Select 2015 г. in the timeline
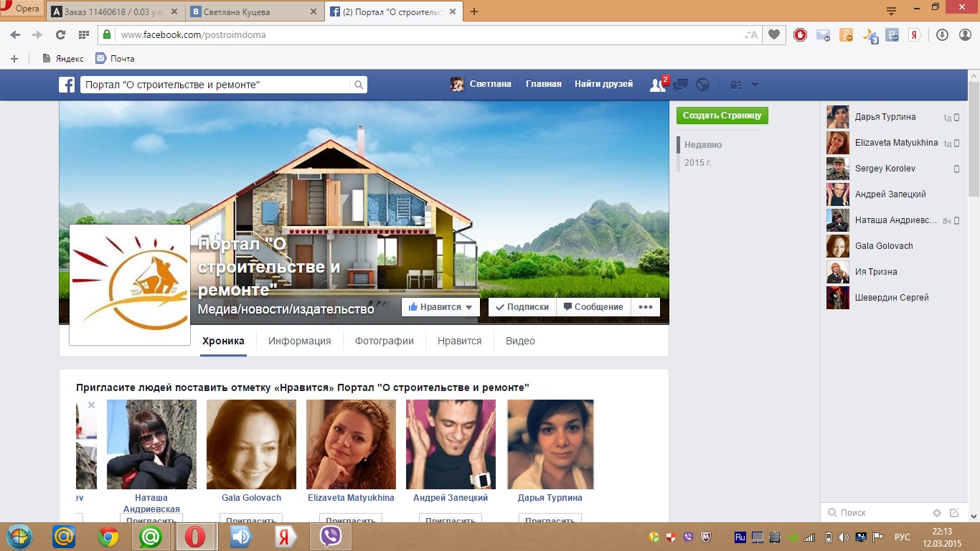This screenshot has width=980, height=551. point(698,163)
